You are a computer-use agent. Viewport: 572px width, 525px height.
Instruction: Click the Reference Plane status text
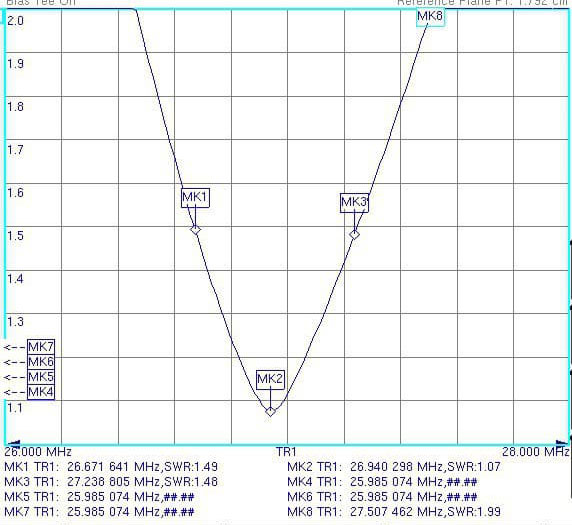click(x=482, y=2)
